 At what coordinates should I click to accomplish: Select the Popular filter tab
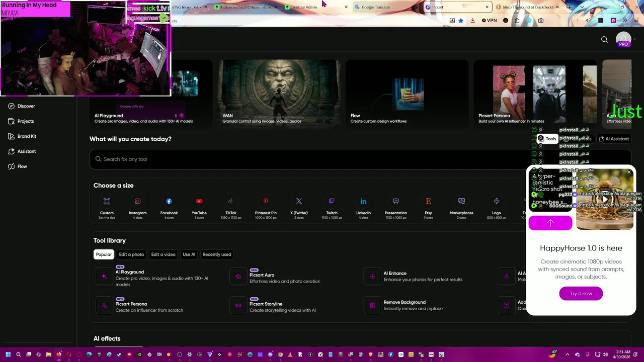point(104,254)
